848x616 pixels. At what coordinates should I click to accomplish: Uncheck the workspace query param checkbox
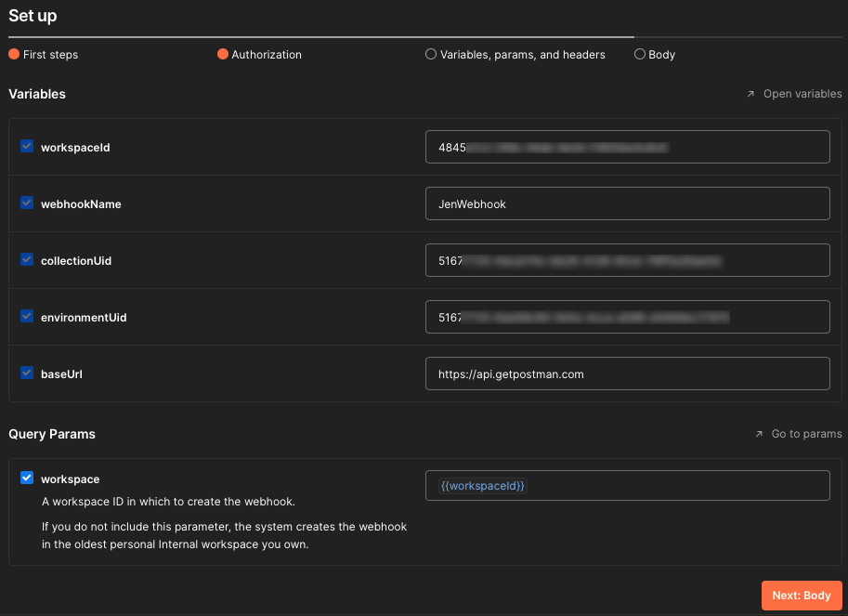click(x=27, y=478)
